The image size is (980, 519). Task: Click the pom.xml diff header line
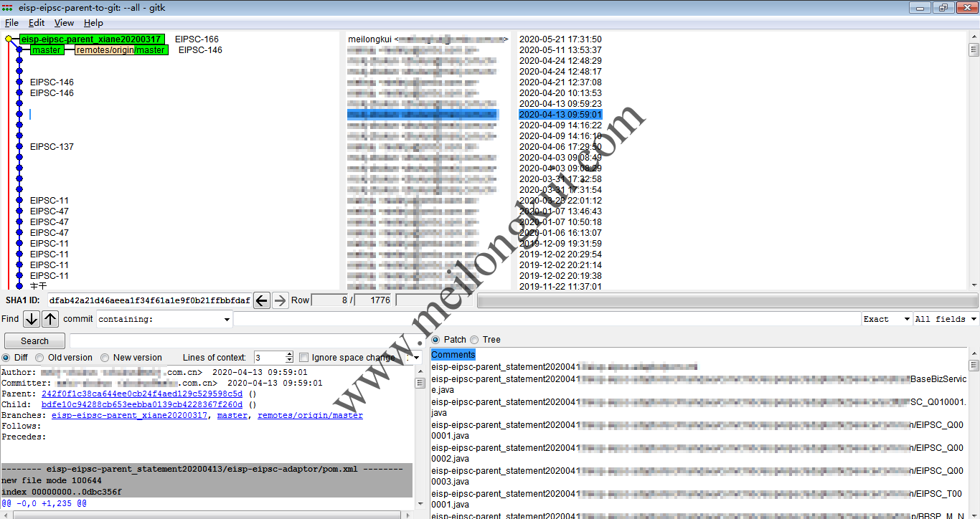[207, 470]
